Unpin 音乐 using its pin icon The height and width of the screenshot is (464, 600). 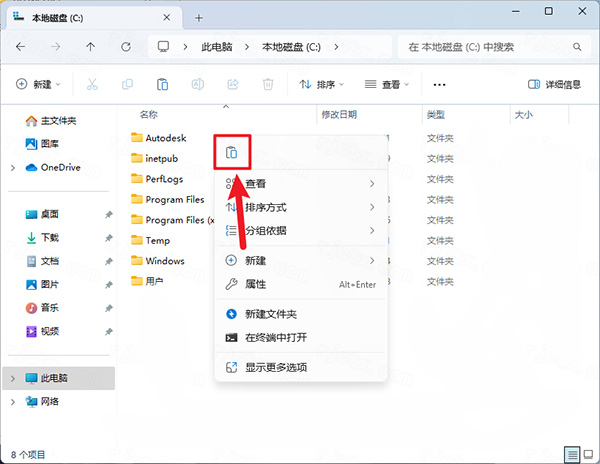point(109,308)
